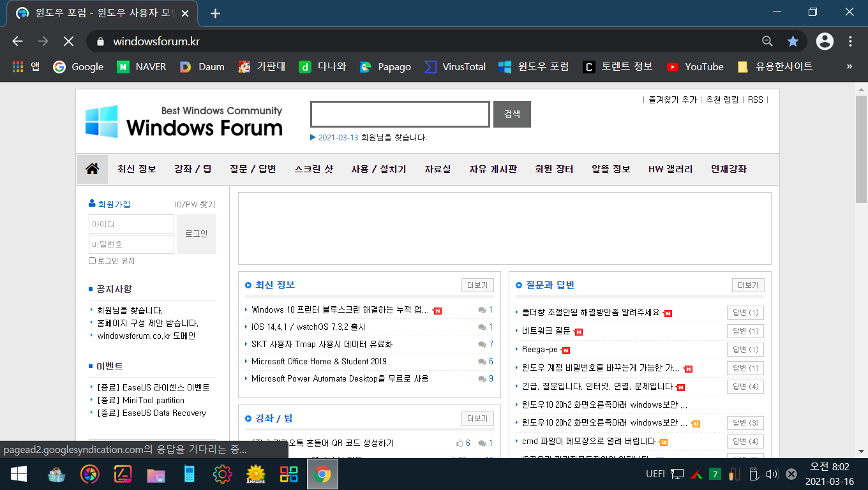Open the YouTube bookmark
The width and height of the screenshot is (868, 490).
[x=695, y=66]
